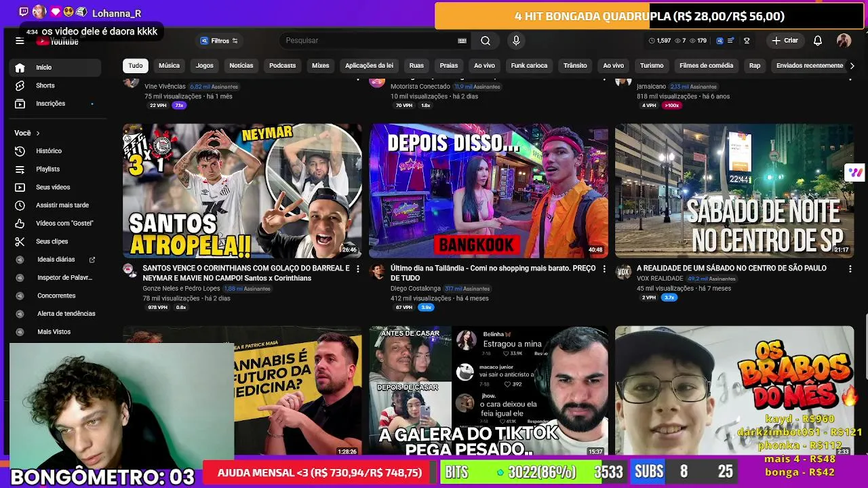Click the 978 VPH stat badge
Screen dimensions: 868x488
(x=158, y=308)
